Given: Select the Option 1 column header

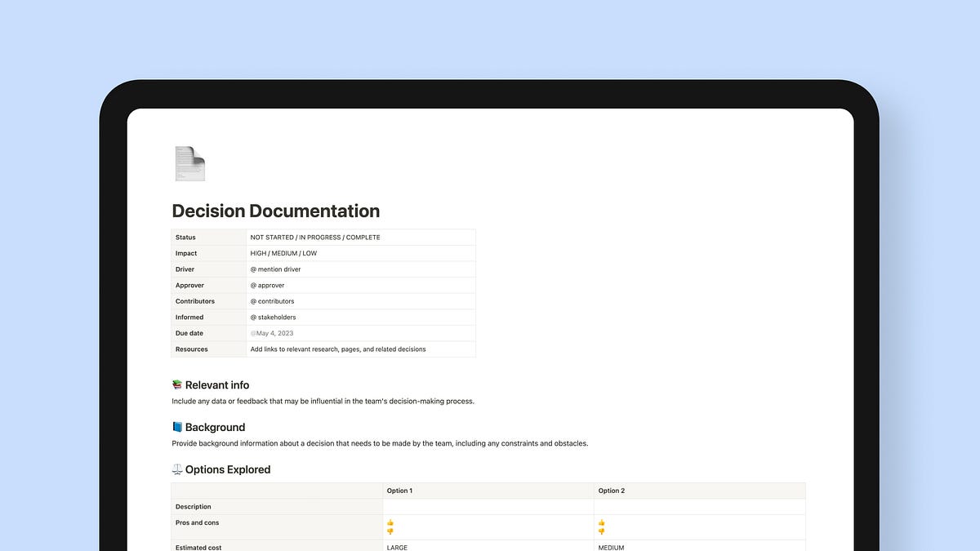Looking at the screenshot, I should (399, 490).
